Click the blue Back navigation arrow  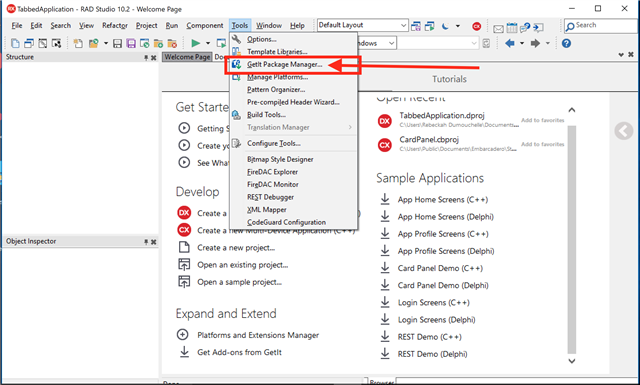tap(509, 43)
